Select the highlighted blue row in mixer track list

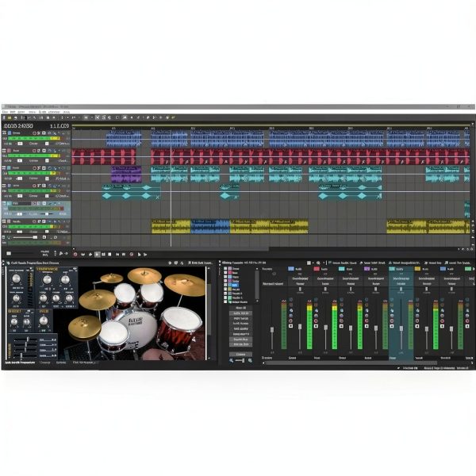236,286
